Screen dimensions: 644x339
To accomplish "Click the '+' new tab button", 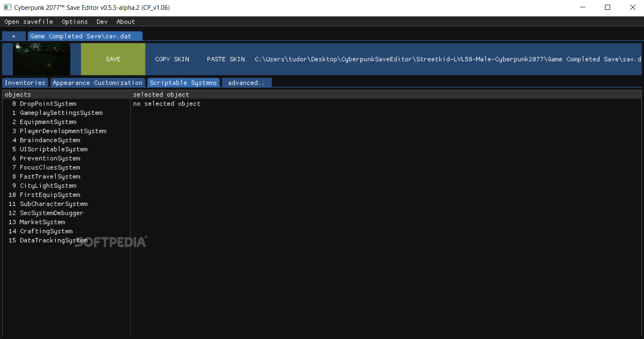I will (14, 36).
